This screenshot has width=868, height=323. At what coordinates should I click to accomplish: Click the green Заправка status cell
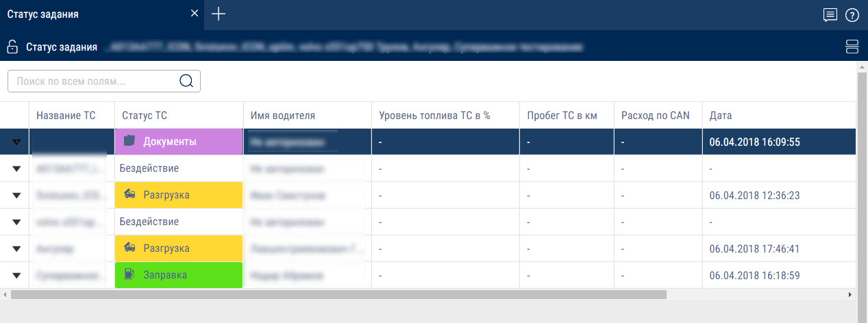click(179, 275)
